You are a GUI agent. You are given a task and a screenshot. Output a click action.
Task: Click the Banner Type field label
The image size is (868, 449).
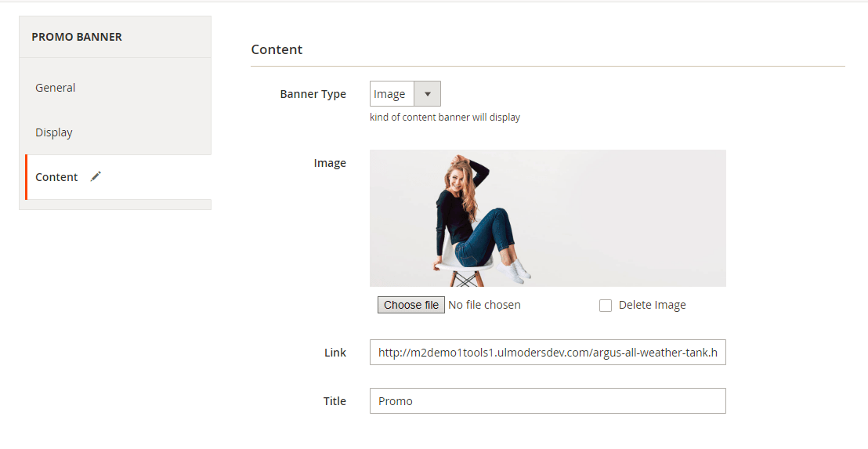(x=313, y=94)
